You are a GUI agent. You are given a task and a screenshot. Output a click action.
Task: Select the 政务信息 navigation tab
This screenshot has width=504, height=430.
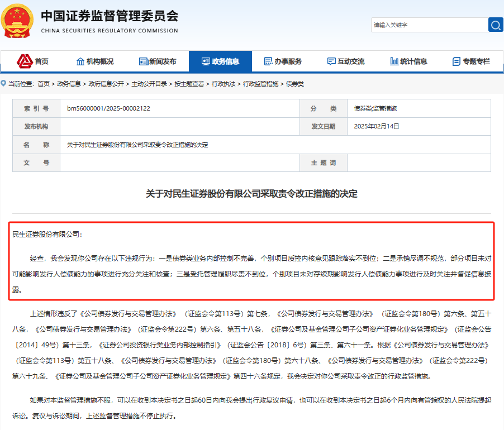220,61
